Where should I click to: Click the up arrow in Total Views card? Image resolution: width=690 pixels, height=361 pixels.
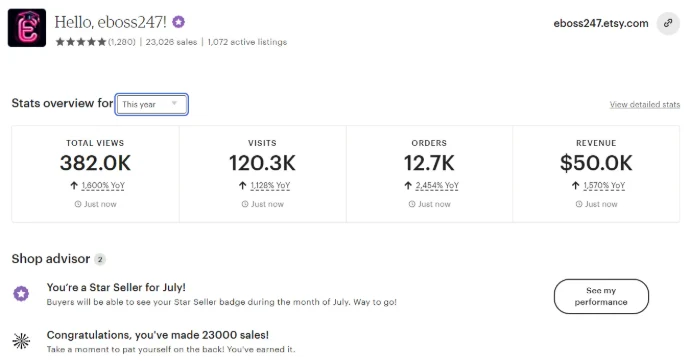tap(74, 185)
